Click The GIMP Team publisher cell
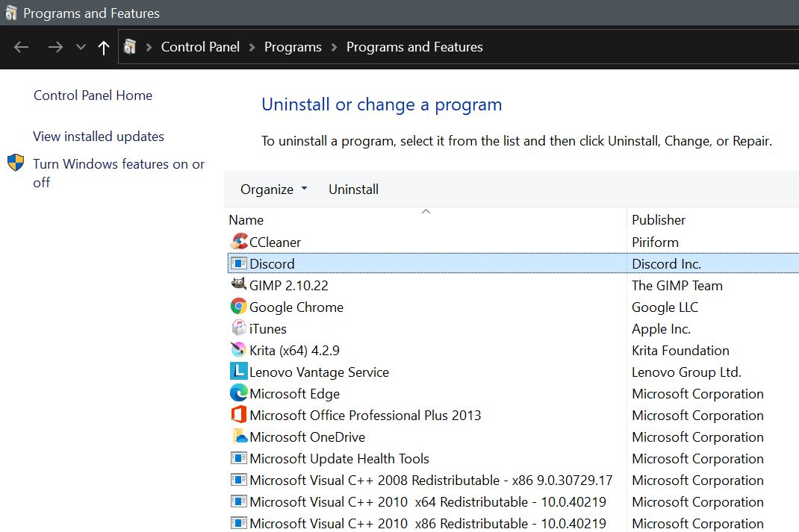This screenshot has width=799, height=532. (677, 286)
